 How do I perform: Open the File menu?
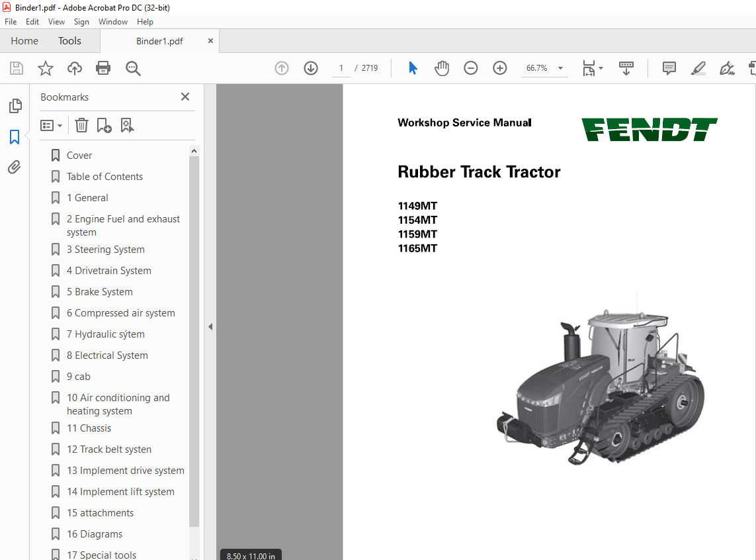[x=11, y=22]
